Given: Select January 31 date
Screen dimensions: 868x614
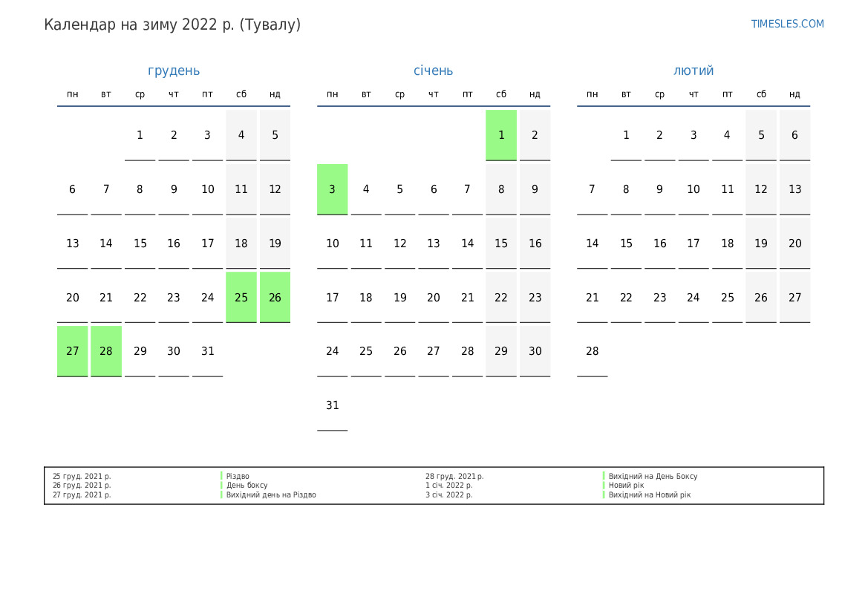Looking at the screenshot, I should [x=332, y=405].
